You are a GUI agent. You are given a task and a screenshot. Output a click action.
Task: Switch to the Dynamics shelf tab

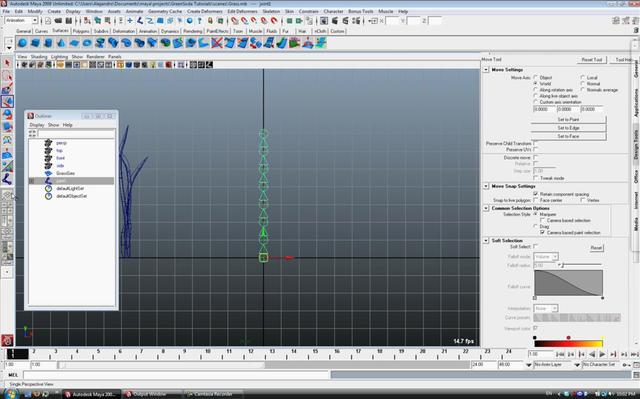169,31
